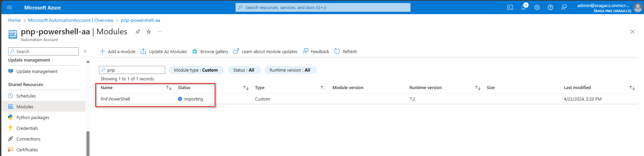
Task: Pin the Modules blade to dashboard
Action: [138, 32]
